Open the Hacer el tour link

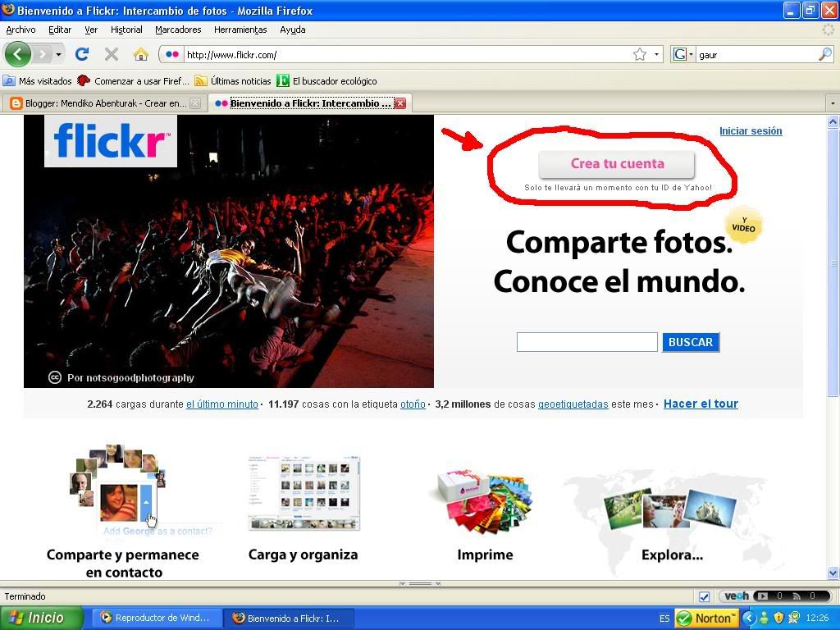click(x=701, y=404)
